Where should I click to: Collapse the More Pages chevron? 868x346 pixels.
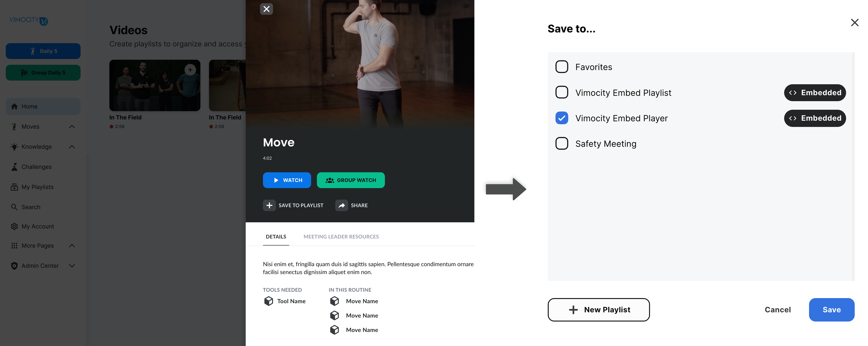(x=72, y=246)
